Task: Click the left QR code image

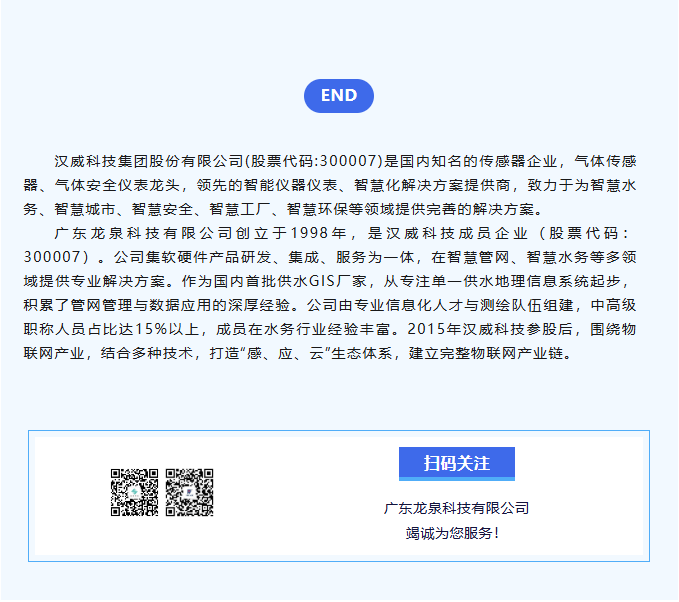Action: tap(134, 492)
